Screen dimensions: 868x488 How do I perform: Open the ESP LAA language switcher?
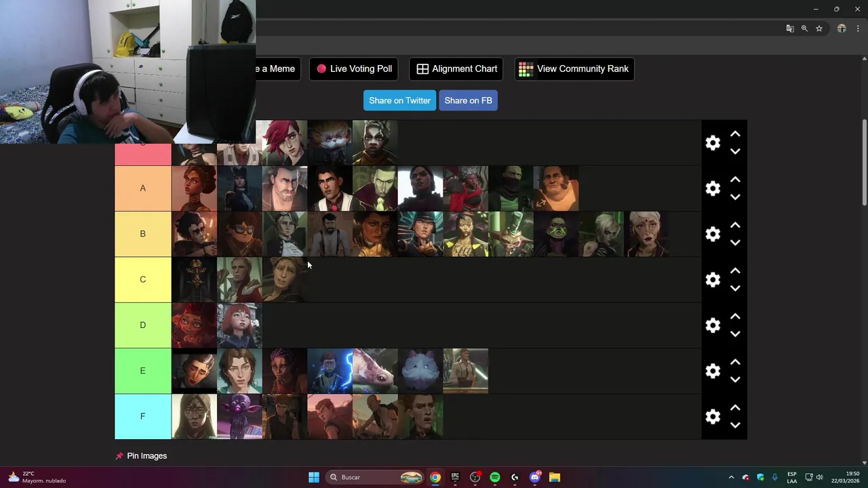(792, 477)
